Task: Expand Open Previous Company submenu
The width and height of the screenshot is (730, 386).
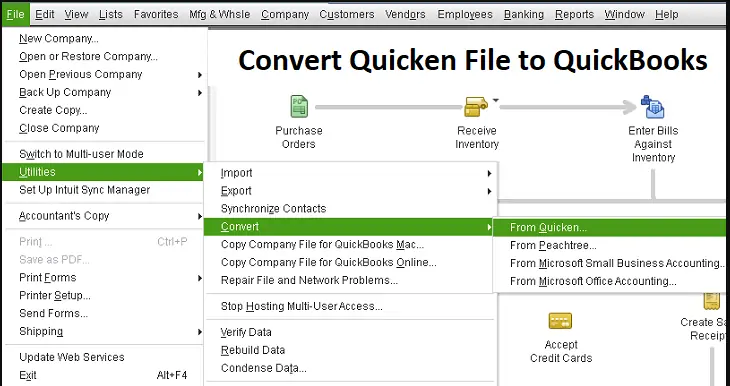Action: 103,74
